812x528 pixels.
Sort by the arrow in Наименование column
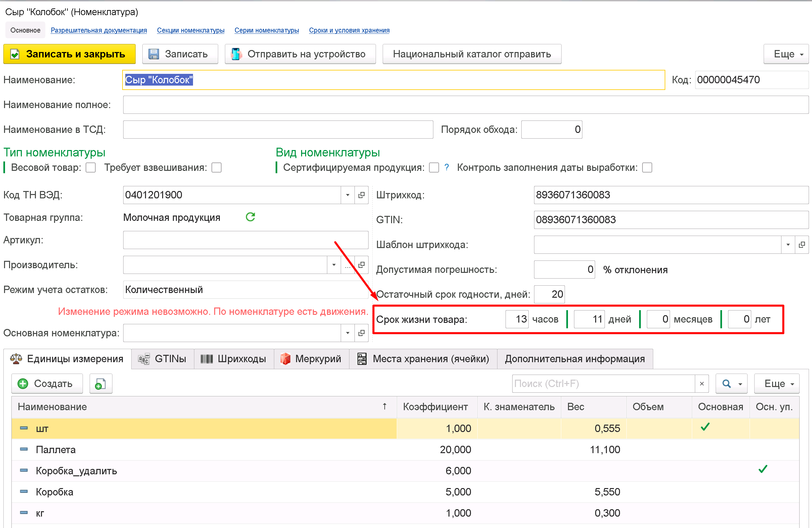[x=384, y=406]
